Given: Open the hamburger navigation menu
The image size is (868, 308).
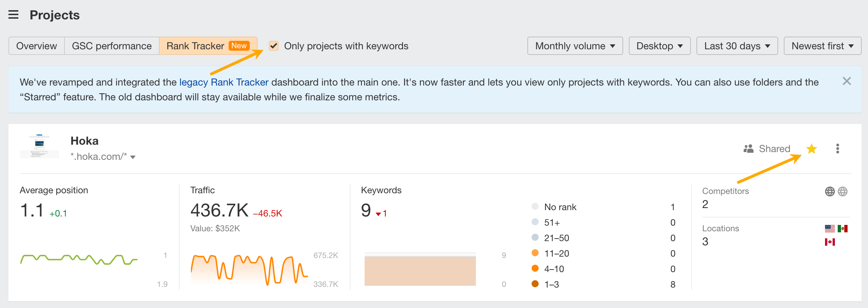Looking at the screenshot, I should [x=13, y=15].
